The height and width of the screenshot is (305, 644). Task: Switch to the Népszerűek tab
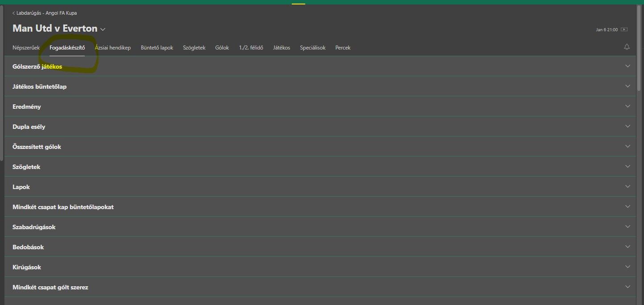[x=26, y=48]
